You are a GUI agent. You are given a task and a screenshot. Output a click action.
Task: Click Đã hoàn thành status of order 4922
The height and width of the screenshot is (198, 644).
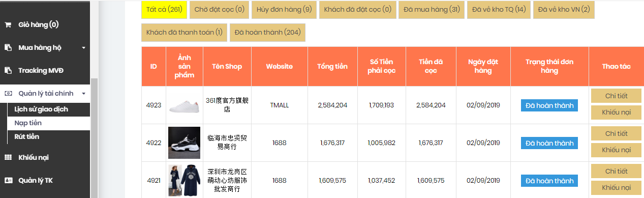(549, 143)
